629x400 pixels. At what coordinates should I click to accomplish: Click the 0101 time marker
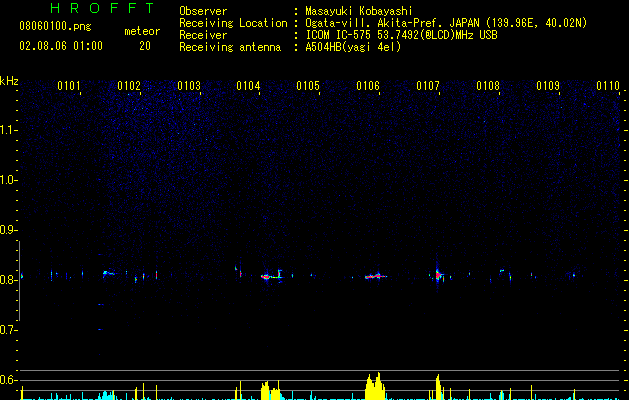(69, 86)
